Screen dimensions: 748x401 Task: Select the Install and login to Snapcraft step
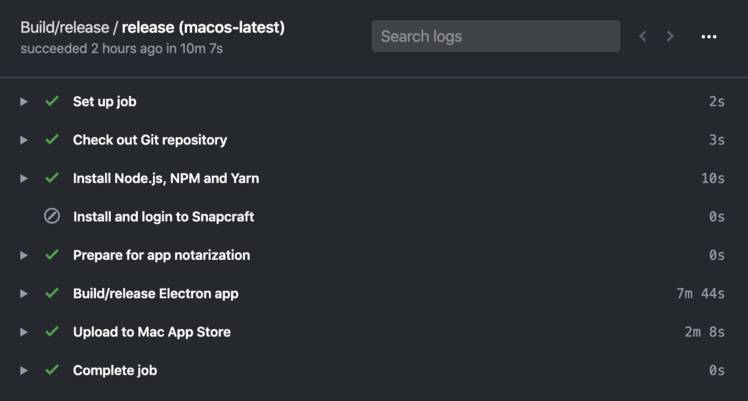(372, 216)
